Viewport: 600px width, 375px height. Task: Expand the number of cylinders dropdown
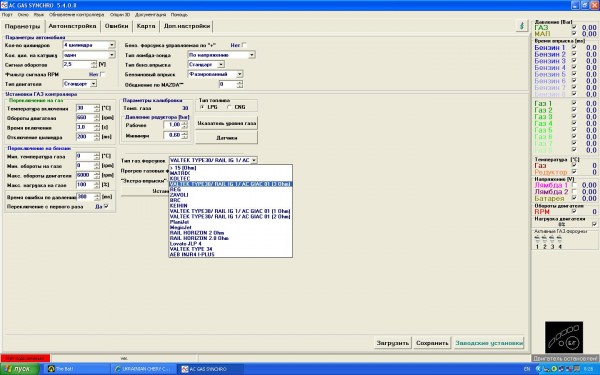click(111, 45)
